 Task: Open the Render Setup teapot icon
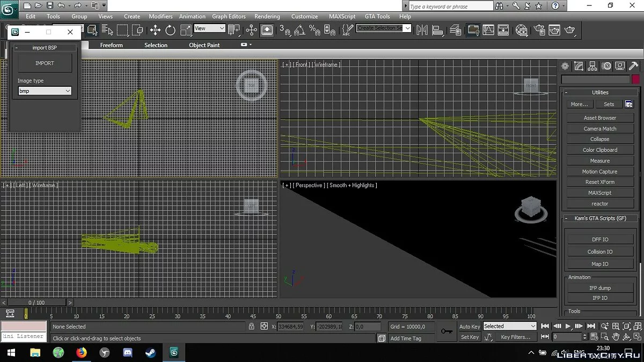539,30
